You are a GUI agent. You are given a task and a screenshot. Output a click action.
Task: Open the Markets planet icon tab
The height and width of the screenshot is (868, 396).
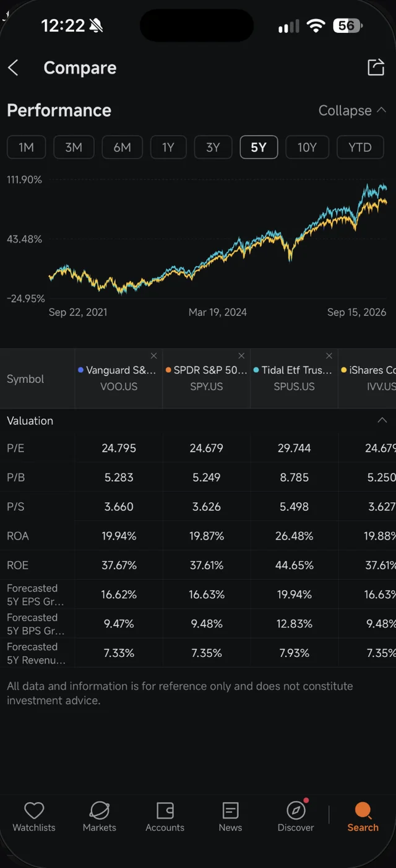[100, 817]
